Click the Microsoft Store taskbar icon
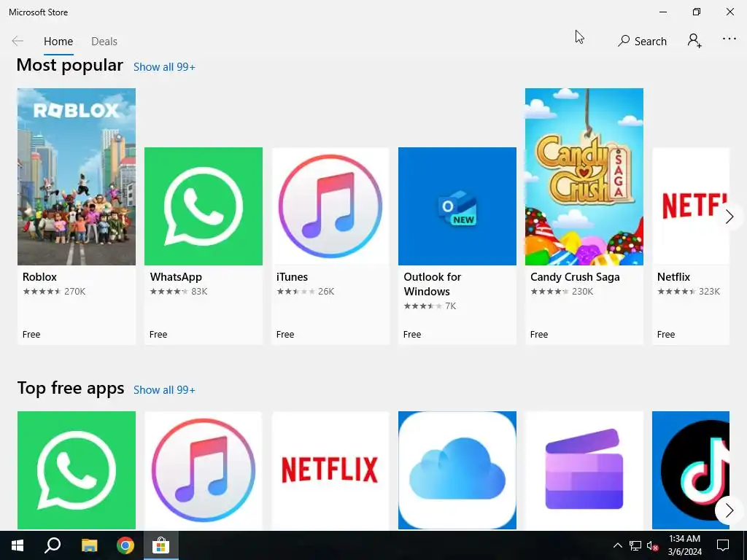This screenshot has width=747, height=560. tap(161, 545)
